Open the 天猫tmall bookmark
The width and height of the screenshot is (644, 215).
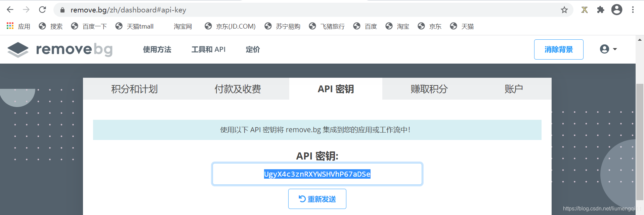point(134,26)
